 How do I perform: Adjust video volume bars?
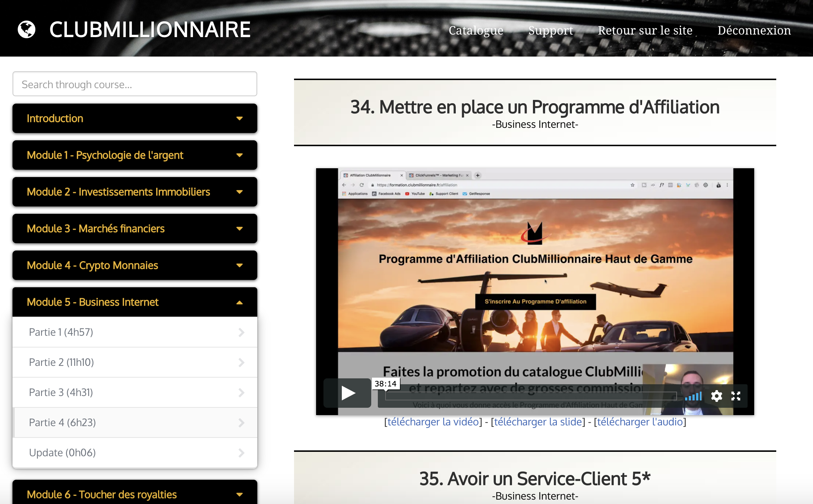(x=694, y=396)
